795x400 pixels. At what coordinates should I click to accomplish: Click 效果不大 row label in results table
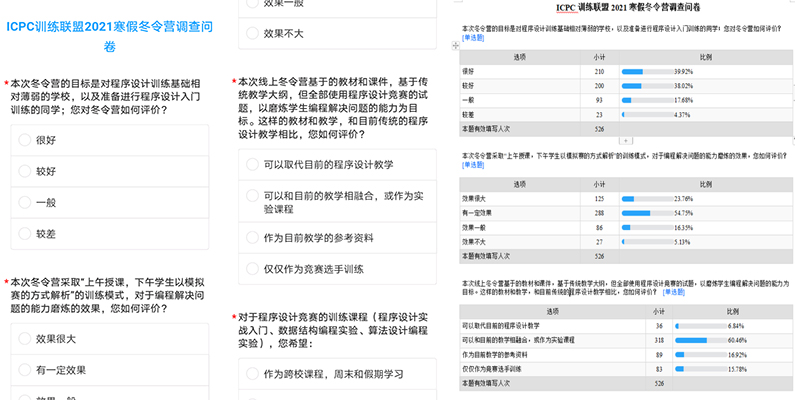(x=473, y=242)
